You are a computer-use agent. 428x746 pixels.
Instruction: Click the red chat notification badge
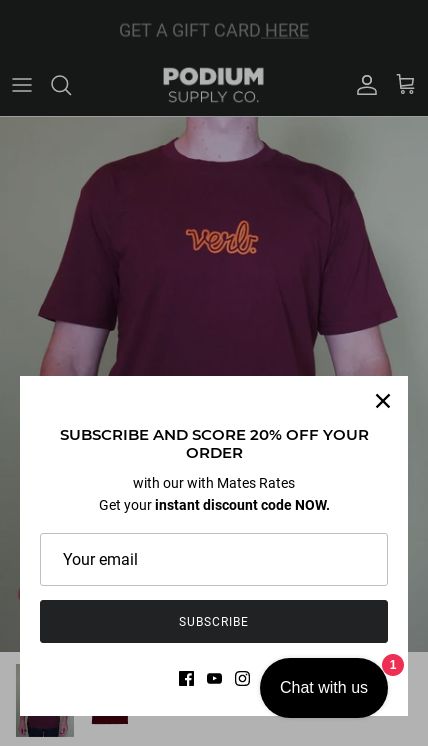393,665
